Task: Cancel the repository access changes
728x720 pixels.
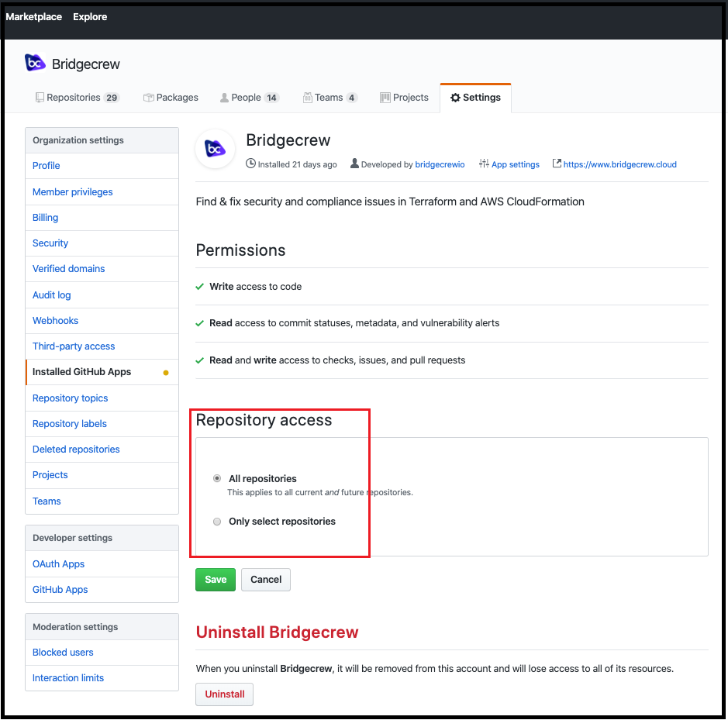Action: click(x=266, y=580)
